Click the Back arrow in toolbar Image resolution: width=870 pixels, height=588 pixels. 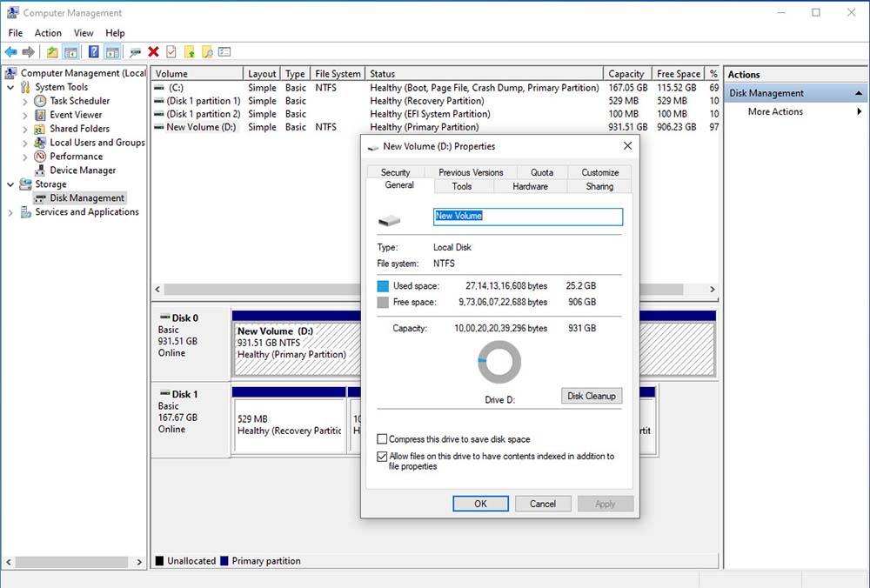pyautogui.click(x=11, y=52)
